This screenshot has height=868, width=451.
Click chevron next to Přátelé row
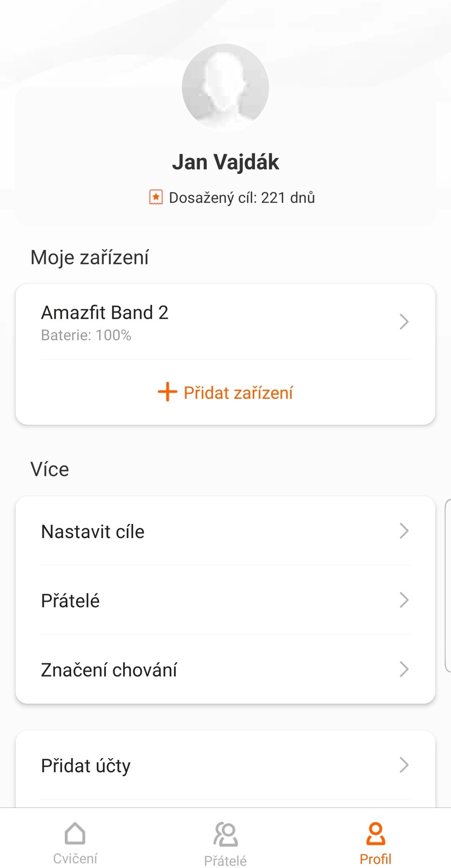pyautogui.click(x=404, y=600)
